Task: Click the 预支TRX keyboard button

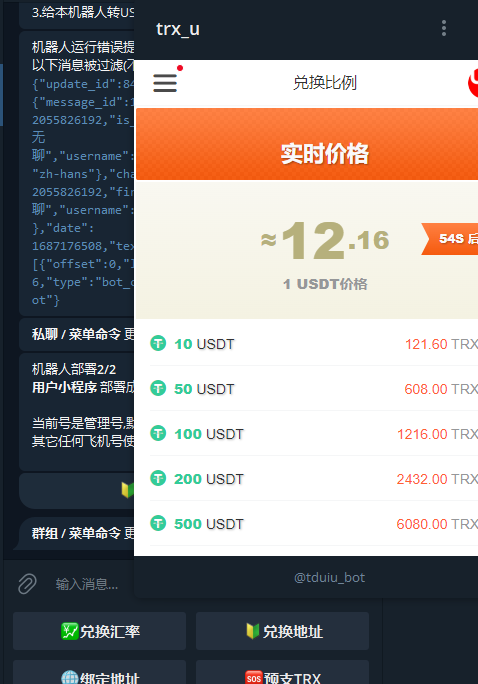Action: pyautogui.click(x=283, y=672)
